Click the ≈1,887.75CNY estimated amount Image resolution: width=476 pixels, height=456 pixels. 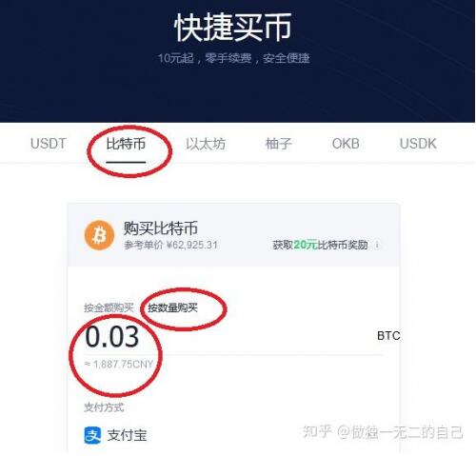(119, 364)
